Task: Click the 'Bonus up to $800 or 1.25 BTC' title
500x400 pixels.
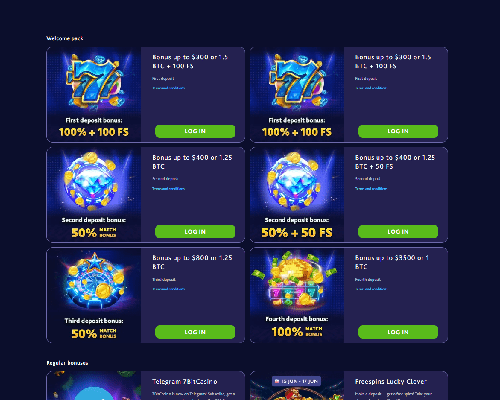Action: click(x=192, y=262)
